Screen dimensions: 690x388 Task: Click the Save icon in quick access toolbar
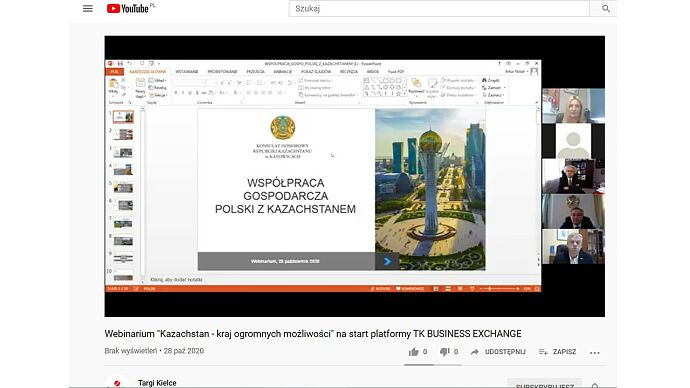tap(120, 64)
